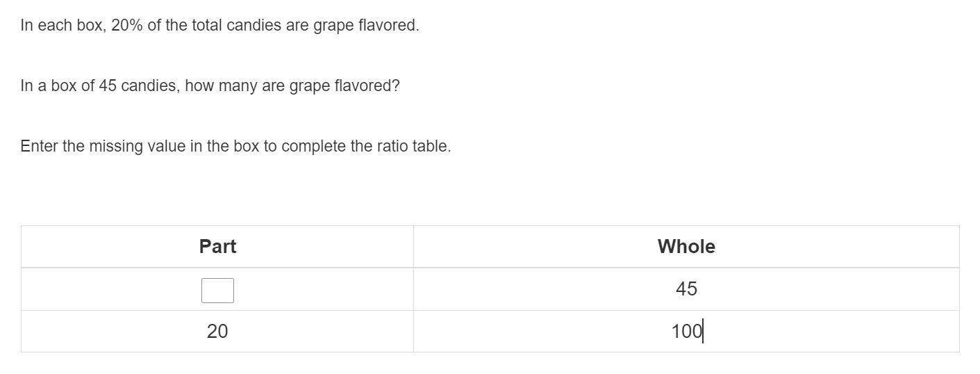980x374 pixels.
Task: Click the 100 value in the Whole column
Action: (x=686, y=331)
